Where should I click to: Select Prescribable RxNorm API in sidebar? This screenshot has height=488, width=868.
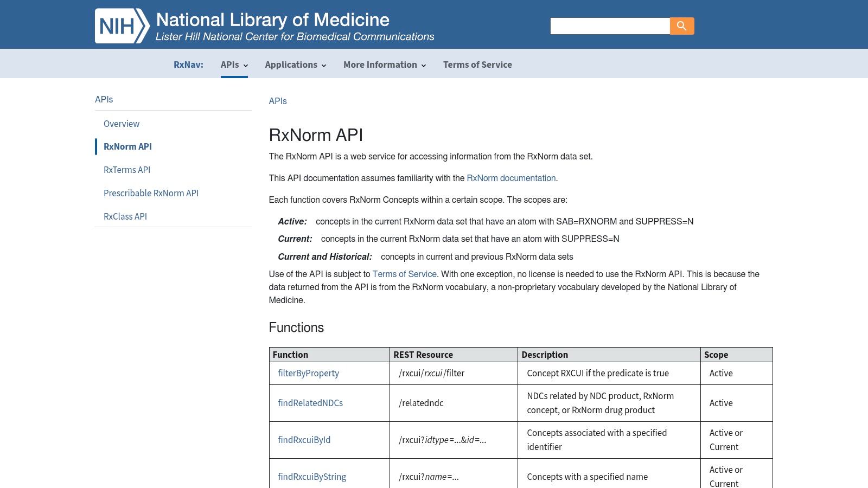tap(151, 193)
